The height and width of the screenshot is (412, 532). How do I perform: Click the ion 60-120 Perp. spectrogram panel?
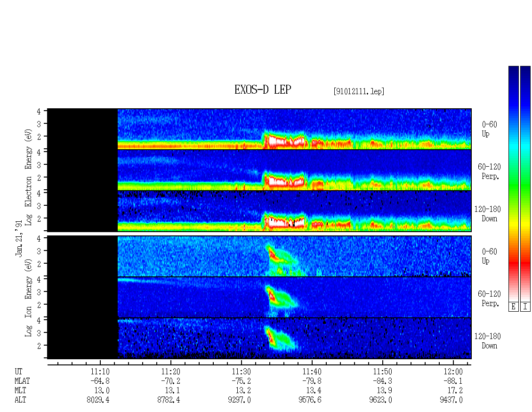tap(259, 297)
